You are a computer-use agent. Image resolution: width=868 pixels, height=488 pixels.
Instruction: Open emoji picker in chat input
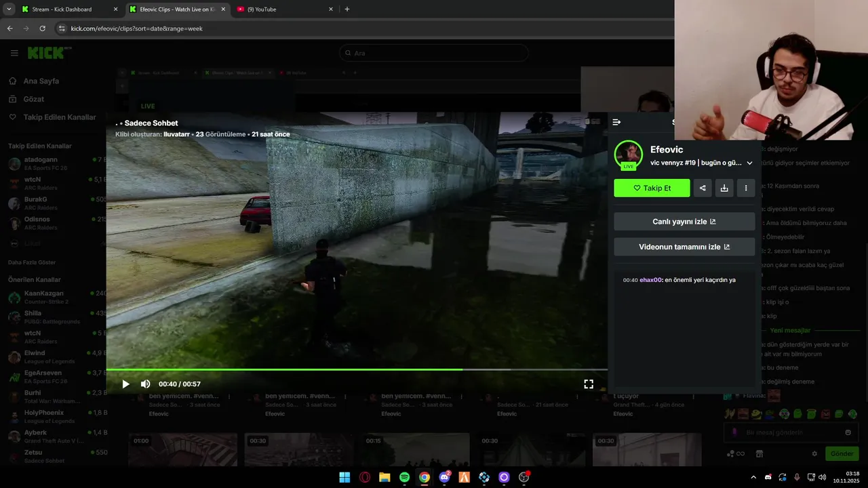(848, 432)
